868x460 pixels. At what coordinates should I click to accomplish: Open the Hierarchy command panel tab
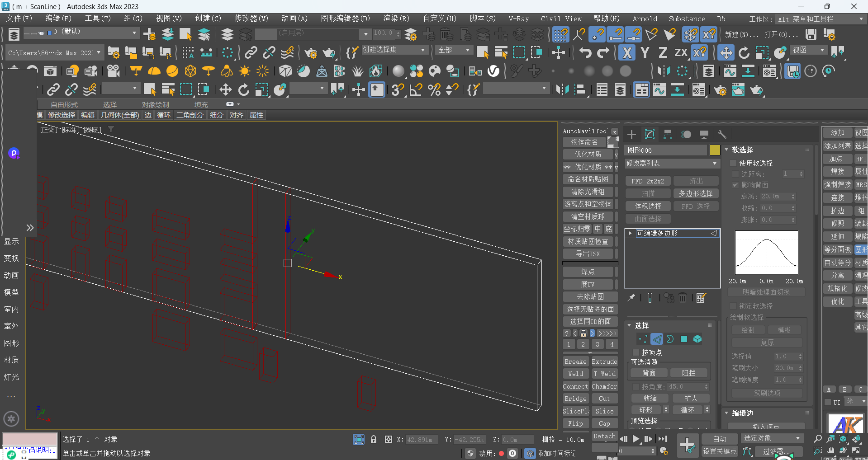click(668, 134)
